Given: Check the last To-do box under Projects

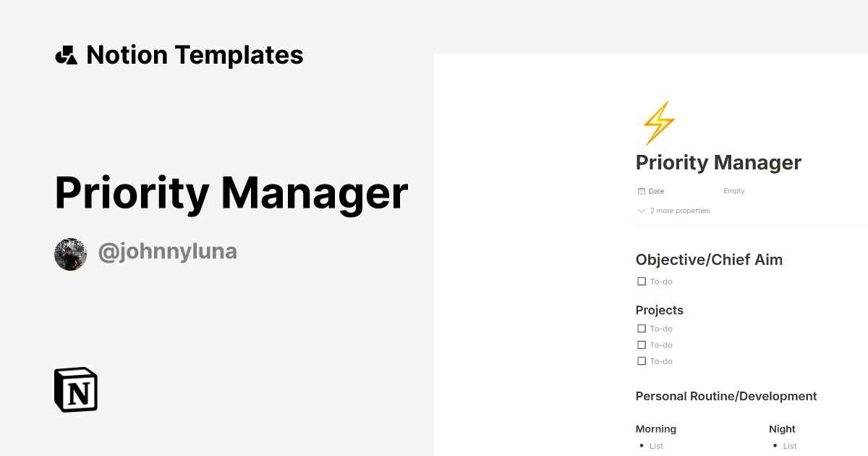Looking at the screenshot, I should (x=641, y=360).
